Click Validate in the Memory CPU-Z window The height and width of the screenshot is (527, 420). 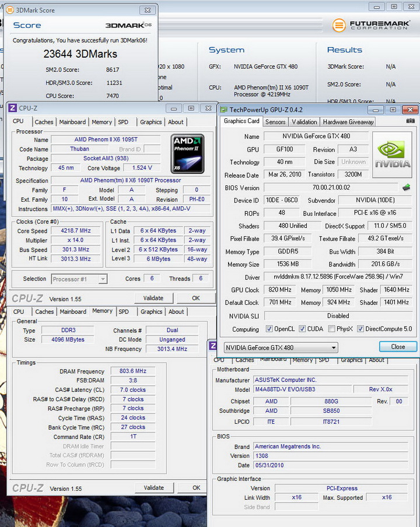tap(154, 488)
